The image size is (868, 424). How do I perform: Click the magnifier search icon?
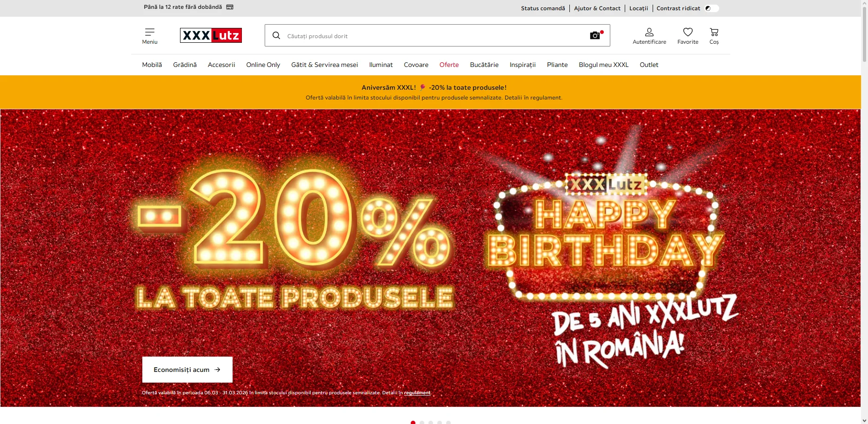point(276,36)
